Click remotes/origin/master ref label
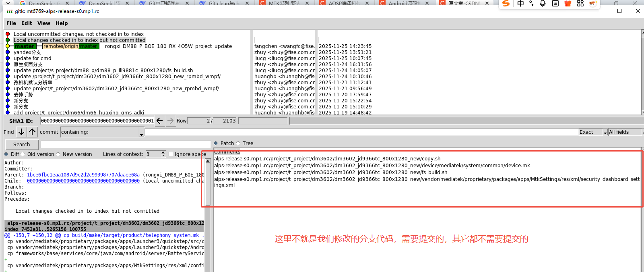 tap(71, 46)
